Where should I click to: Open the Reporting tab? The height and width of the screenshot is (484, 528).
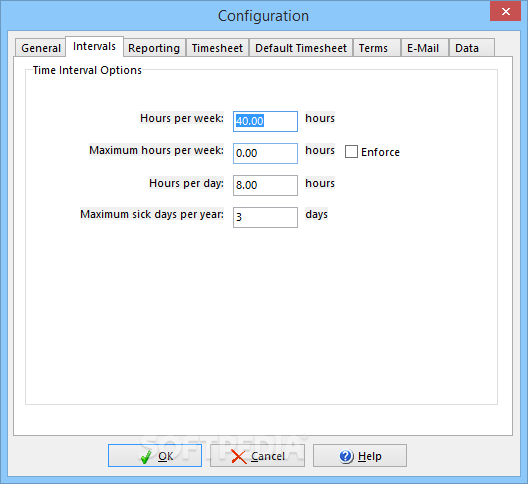point(154,48)
